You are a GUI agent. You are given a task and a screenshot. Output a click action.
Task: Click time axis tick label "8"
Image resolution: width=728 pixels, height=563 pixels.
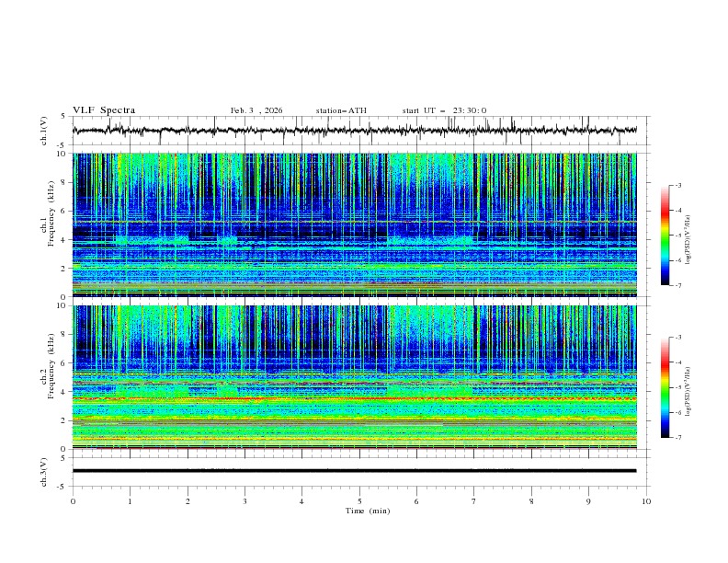(x=531, y=501)
